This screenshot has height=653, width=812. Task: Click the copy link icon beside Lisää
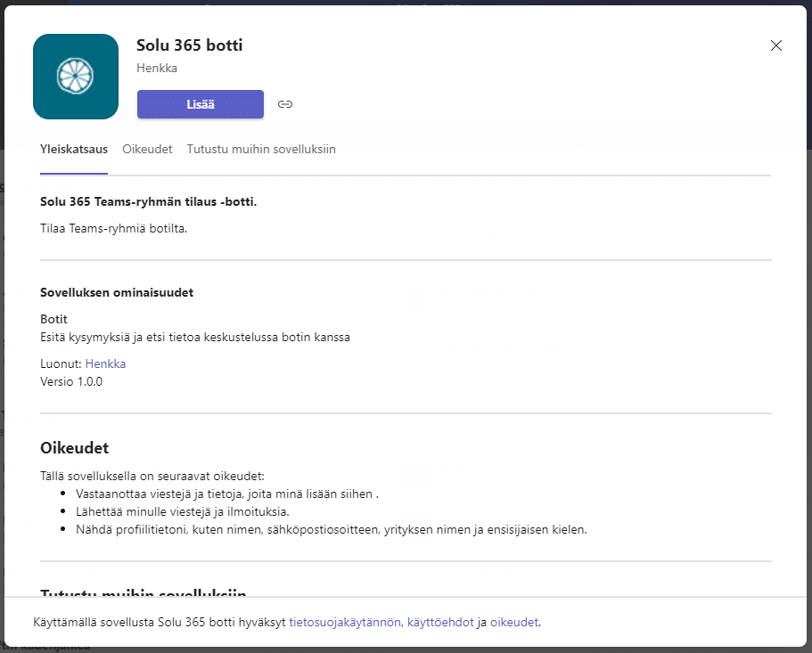point(285,104)
